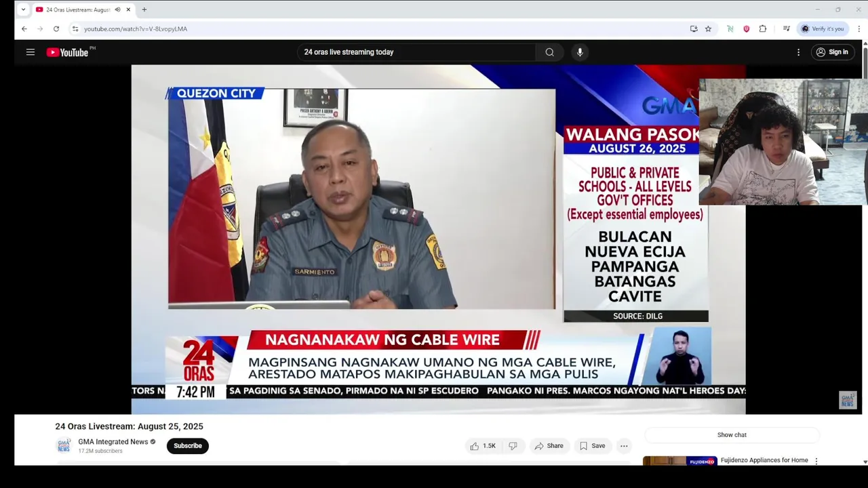Open the Fujidenzo Appliances ad thumbnail
This screenshot has height=488, width=868.
(x=679, y=461)
